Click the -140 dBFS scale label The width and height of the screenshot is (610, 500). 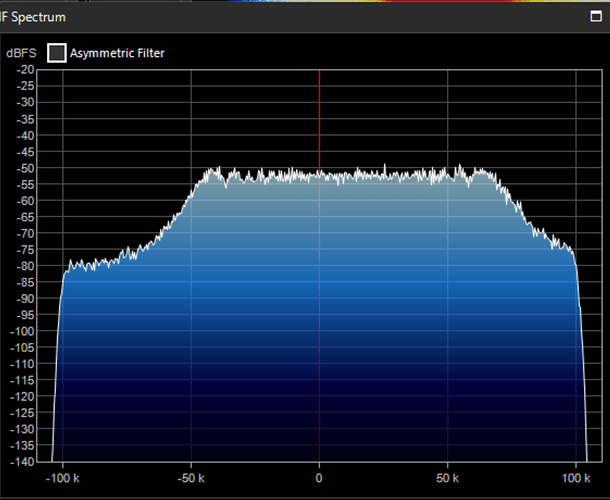(22, 461)
